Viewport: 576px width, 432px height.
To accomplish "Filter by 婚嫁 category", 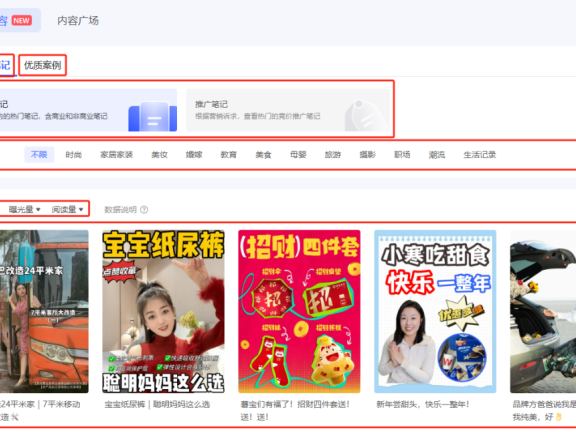I will click(194, 155).
